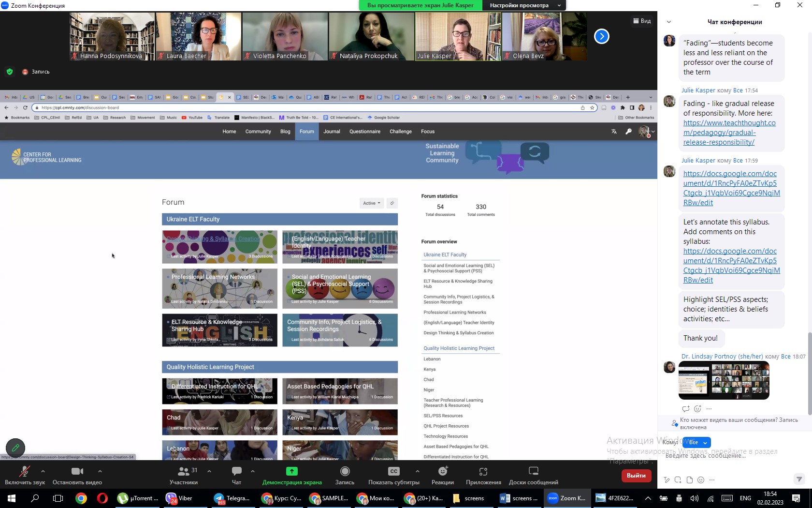Click the Reactions emoji icon

(442, 472)
